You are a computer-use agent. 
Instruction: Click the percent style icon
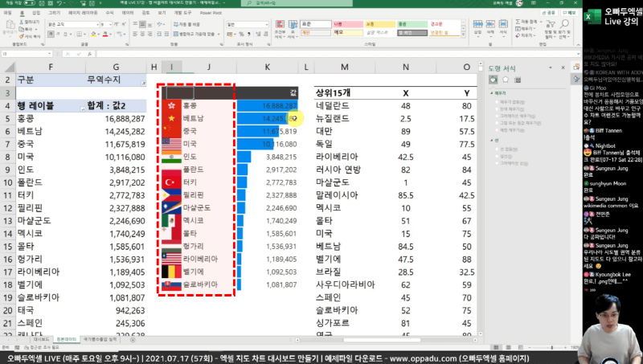(241, 34)
